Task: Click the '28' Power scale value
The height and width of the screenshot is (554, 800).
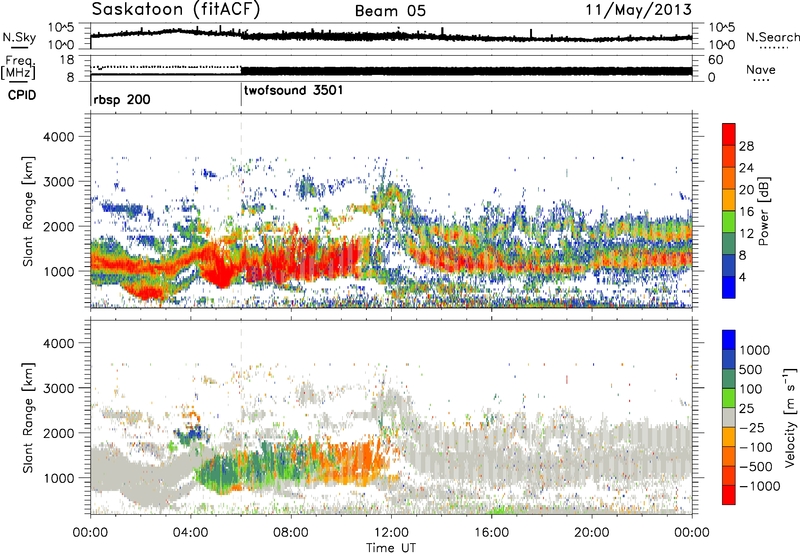Action: pyautogui.click(x=746, y=146)
